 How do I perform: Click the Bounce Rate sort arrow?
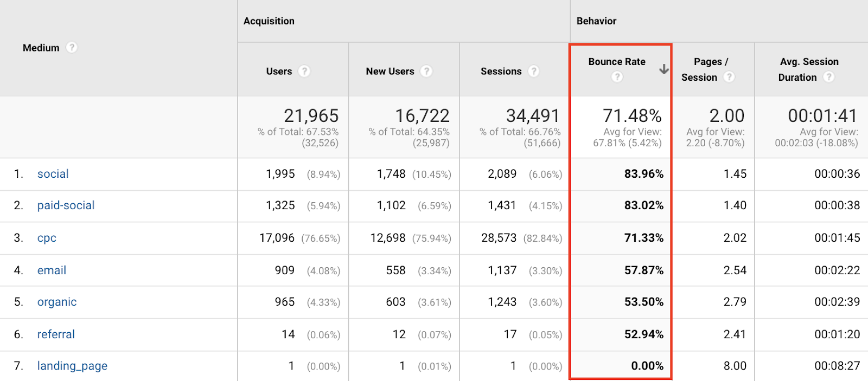pyautogui.click(x=663, y=69)
